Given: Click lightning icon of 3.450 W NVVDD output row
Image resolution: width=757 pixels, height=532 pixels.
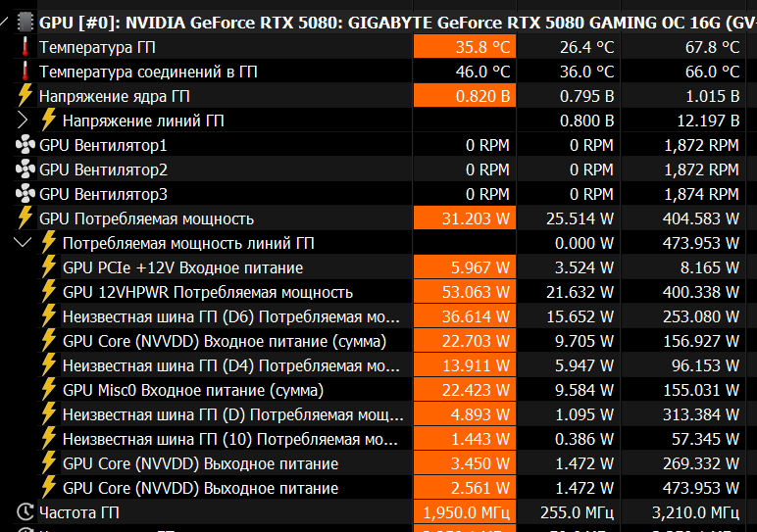Looking at the screenshot, I should click(x=49, y=463).
